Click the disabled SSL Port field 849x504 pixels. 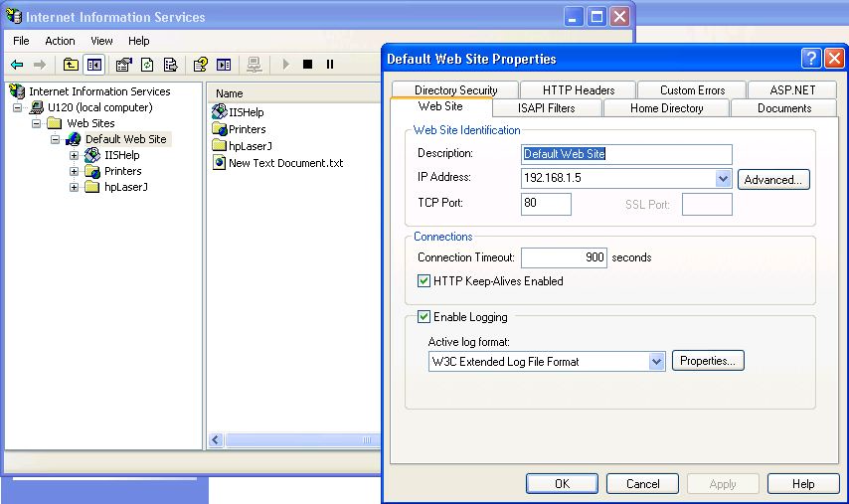pos(707,204)
